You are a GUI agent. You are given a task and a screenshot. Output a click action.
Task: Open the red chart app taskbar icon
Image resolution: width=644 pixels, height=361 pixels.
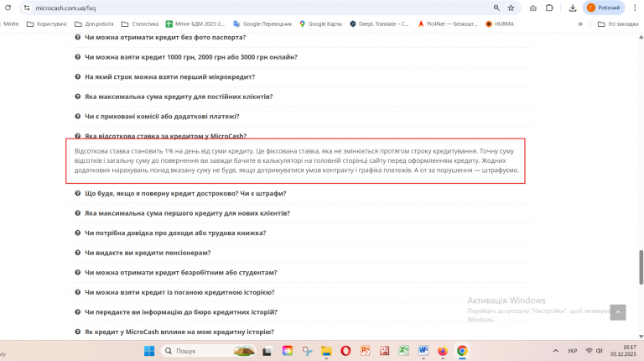(x=384, y=351)
